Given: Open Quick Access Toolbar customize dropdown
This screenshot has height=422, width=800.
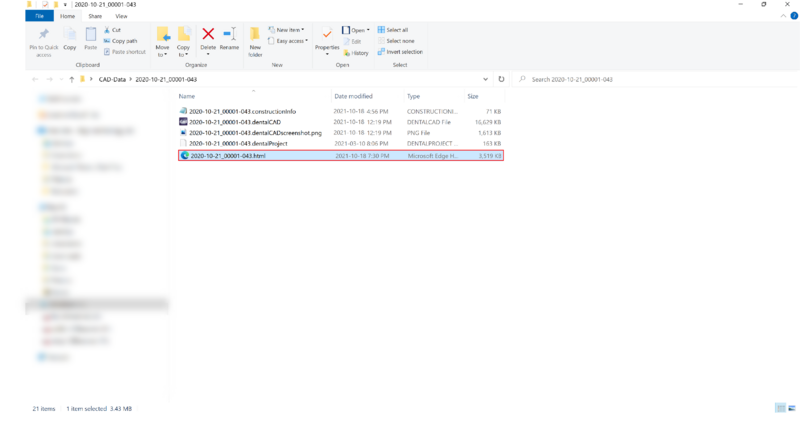Looking at the screenshot, I should pyautogui.click(x=65, y=5).
